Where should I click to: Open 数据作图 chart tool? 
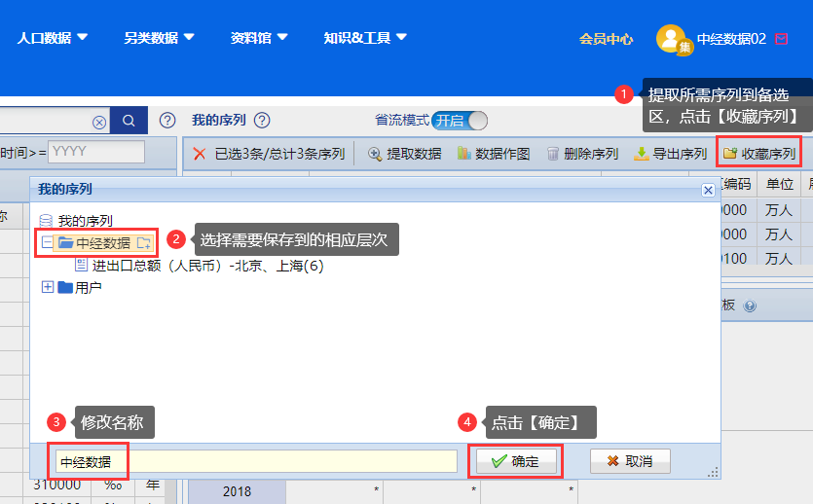click(x=493, y=154)
